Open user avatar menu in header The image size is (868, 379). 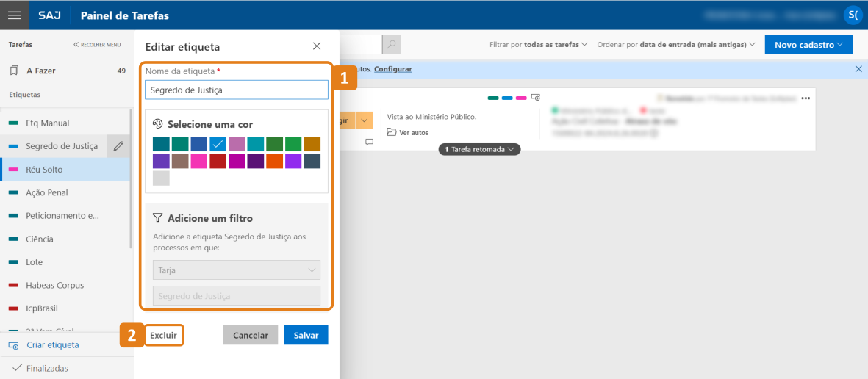point(852,15)
